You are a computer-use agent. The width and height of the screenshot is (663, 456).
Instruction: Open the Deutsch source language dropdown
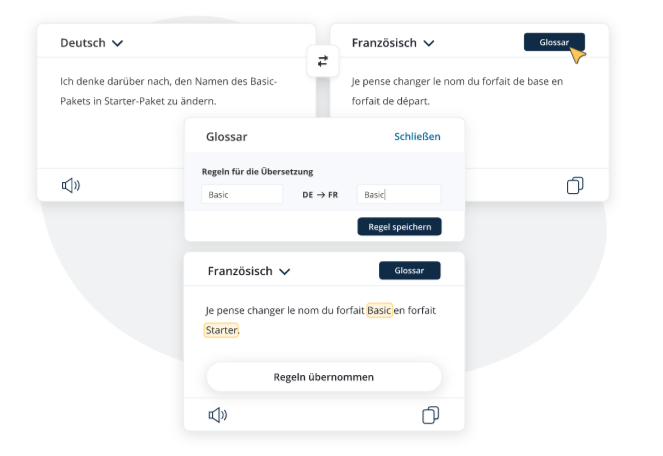91,43
